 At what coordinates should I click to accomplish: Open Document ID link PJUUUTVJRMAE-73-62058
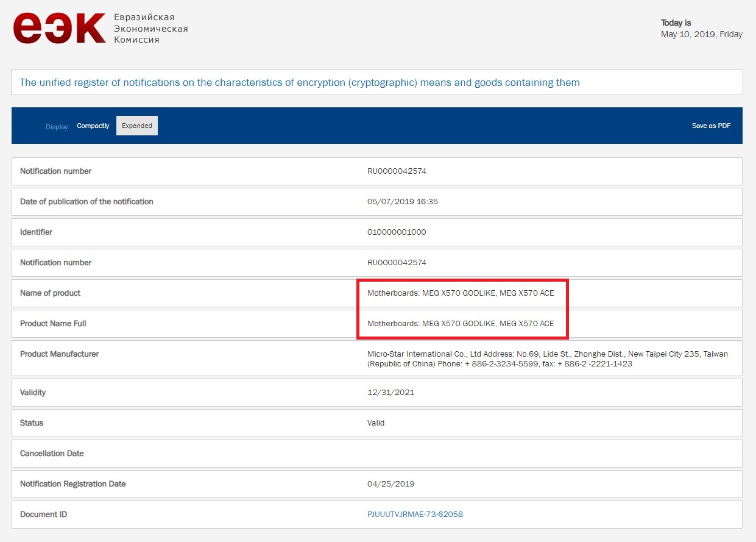click(415, 514)
